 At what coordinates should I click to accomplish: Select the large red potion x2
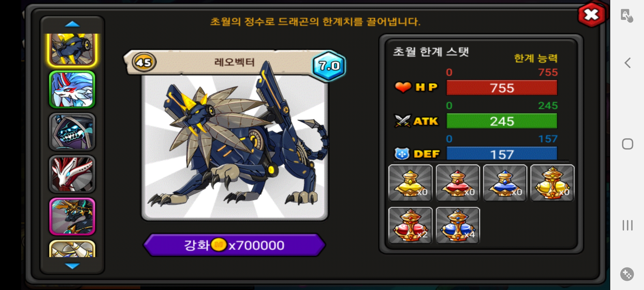(410, 225)
